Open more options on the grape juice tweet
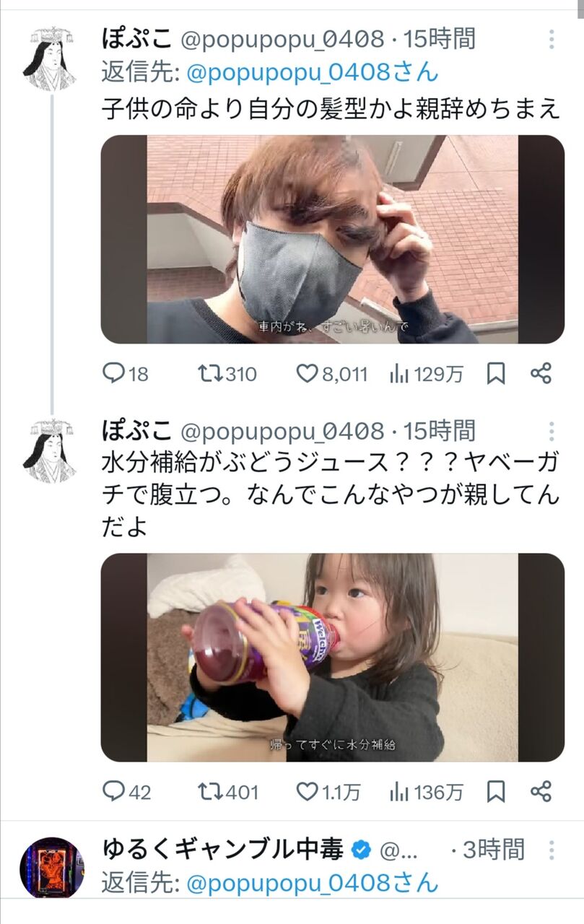 point(552,432)
